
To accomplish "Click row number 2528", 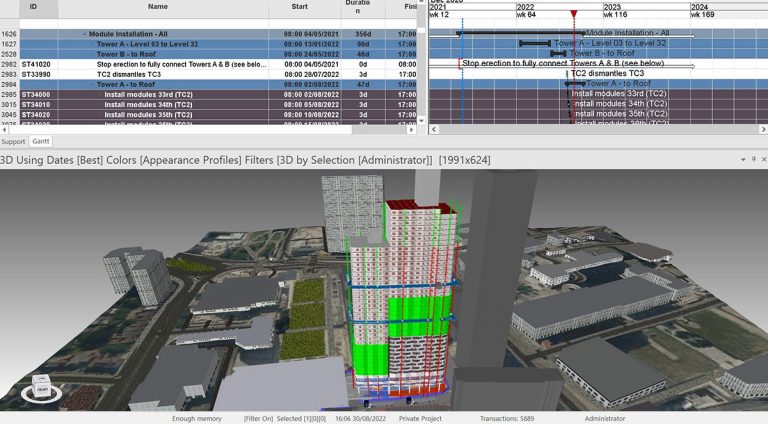I will 9,54.
